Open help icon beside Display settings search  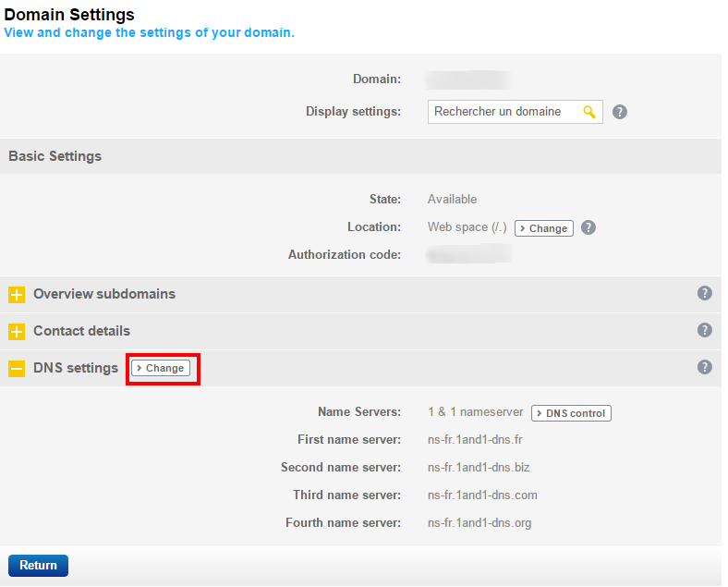pos(620,112)
